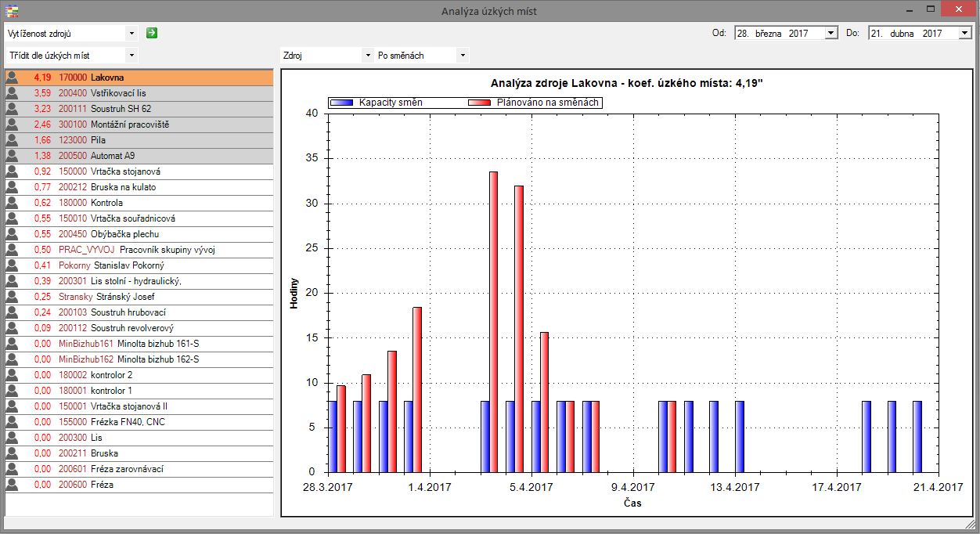Click the month března in Od date

tap(768, 34)
